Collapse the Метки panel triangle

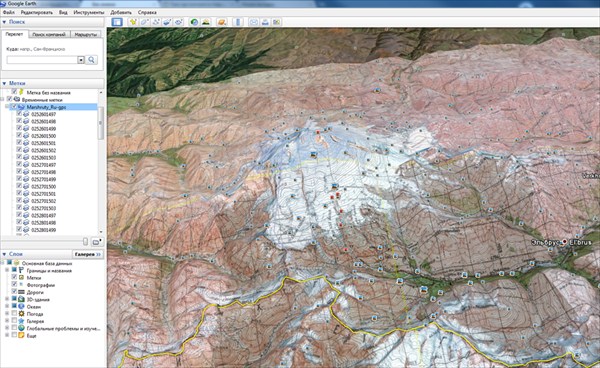(x=4, y=83)
